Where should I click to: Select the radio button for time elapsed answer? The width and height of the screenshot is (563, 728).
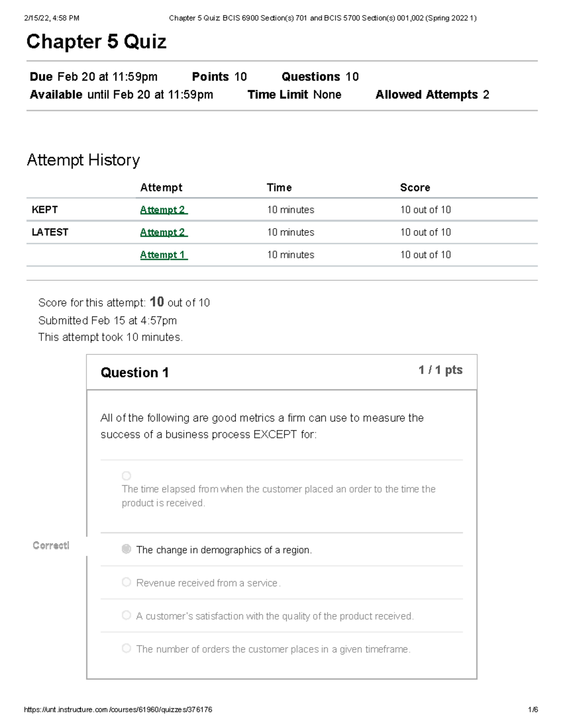click(126, 475)
